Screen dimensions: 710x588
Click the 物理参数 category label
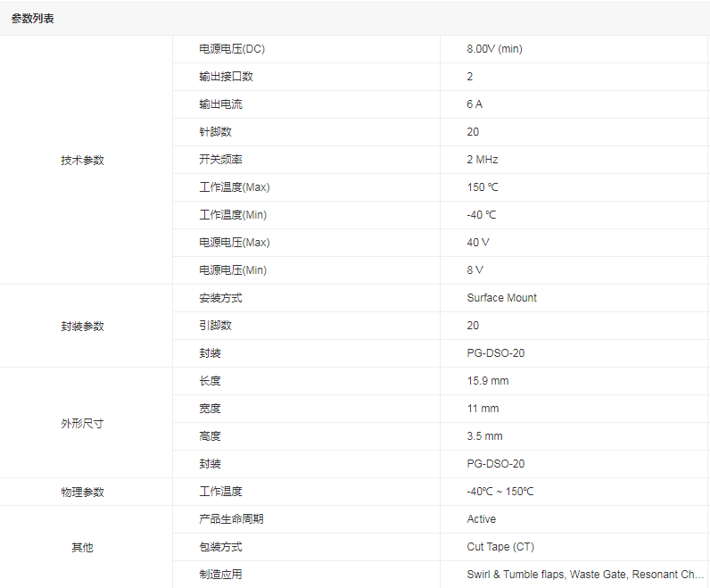tap(82, 493)
